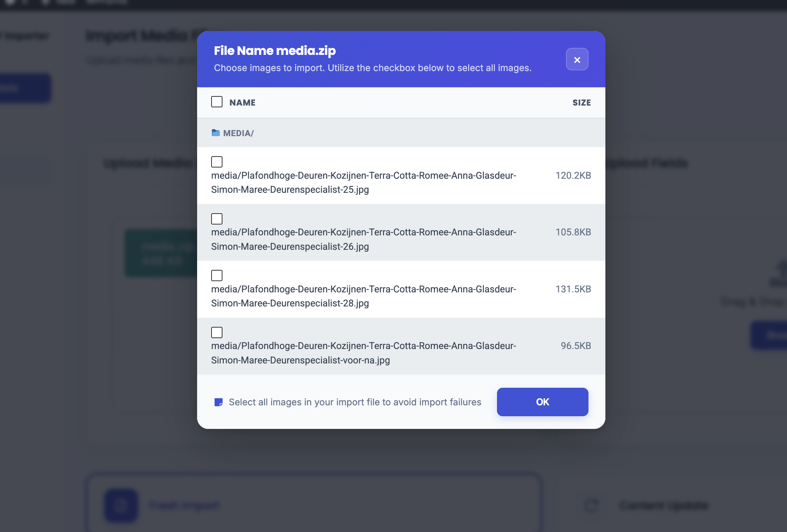Check the Deurenspecialist-26.jpg file box

tap(217, 219)
